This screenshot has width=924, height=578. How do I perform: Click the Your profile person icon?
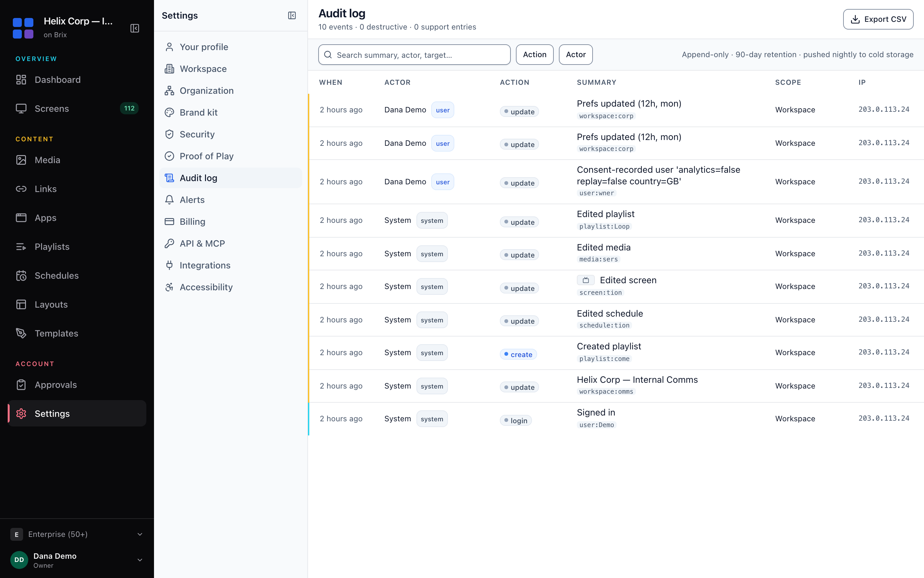point(169,47)
